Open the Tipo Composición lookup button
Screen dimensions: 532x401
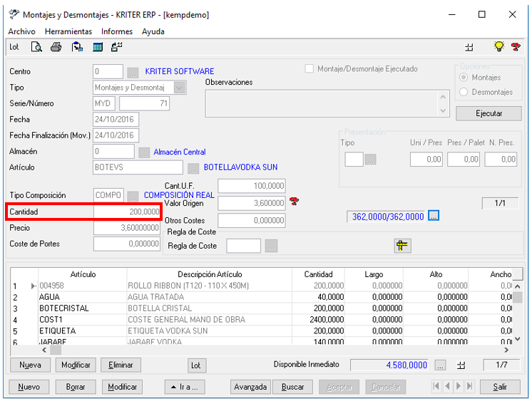point(133,196)
